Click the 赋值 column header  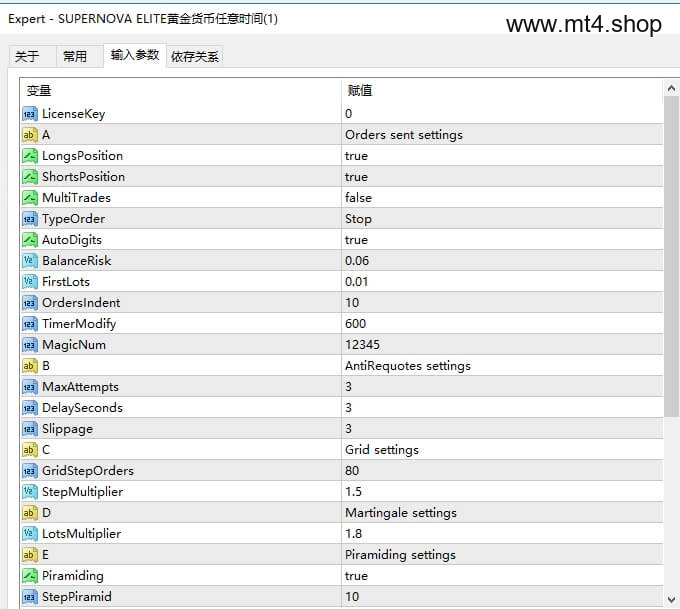[502, 91]
